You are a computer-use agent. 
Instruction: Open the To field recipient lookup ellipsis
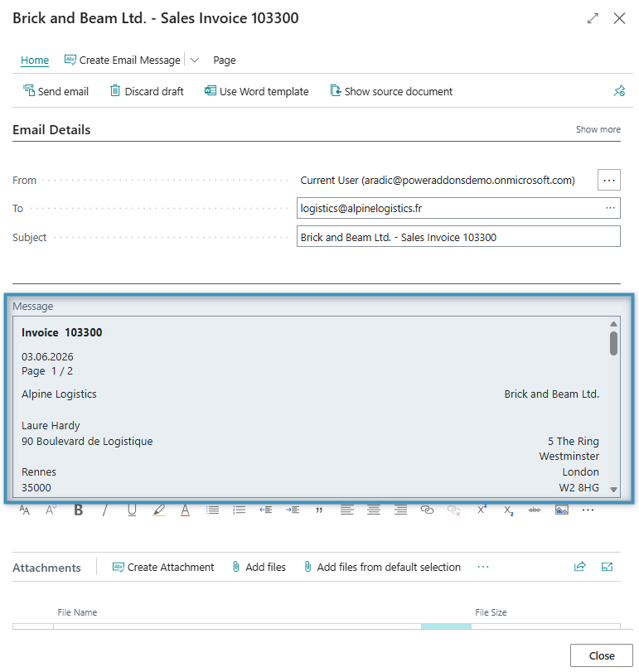coord(610,208)
